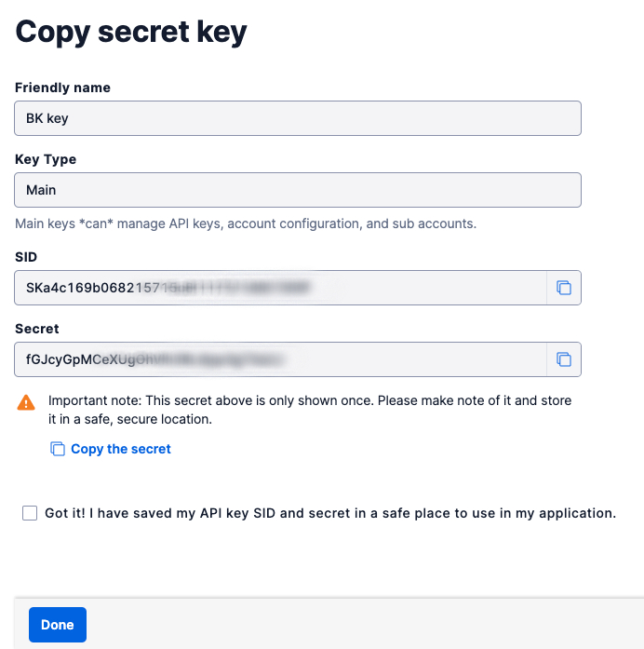Click the 'Key Type' label

click(46, 159)
